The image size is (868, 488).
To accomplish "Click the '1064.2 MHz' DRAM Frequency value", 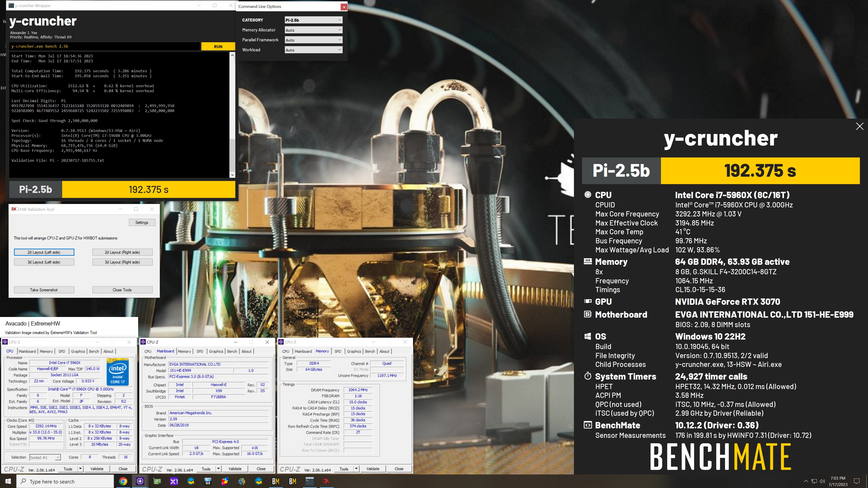I will [x=358, y=390].
